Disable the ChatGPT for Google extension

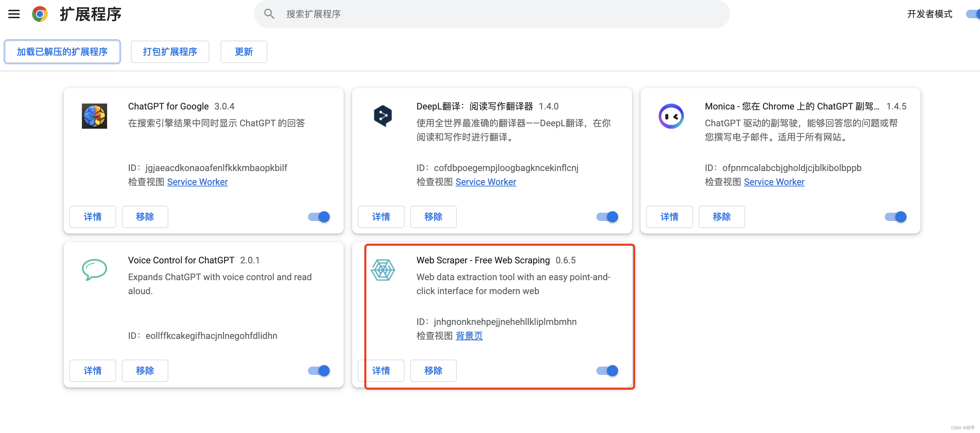coord(318,217)
